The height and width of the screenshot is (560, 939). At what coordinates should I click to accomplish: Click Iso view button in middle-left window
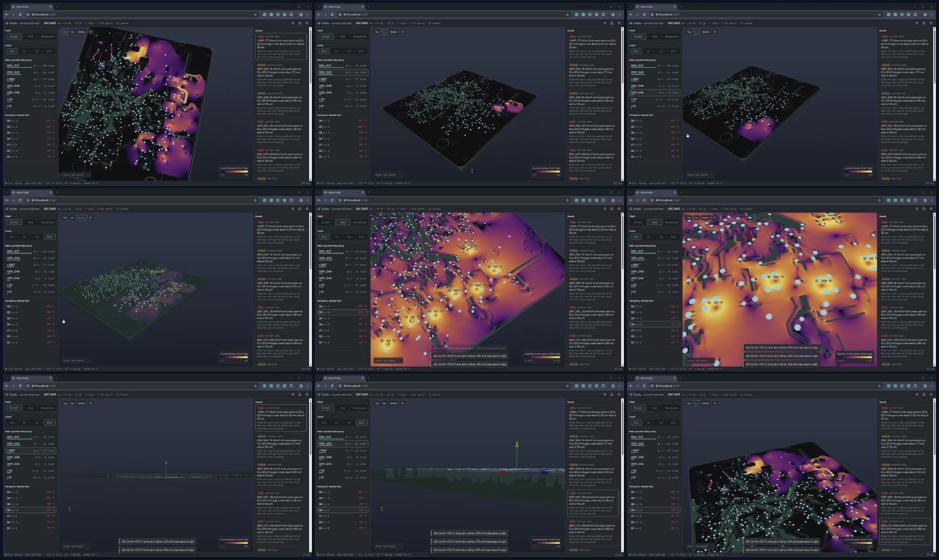(x=73, y=218)
